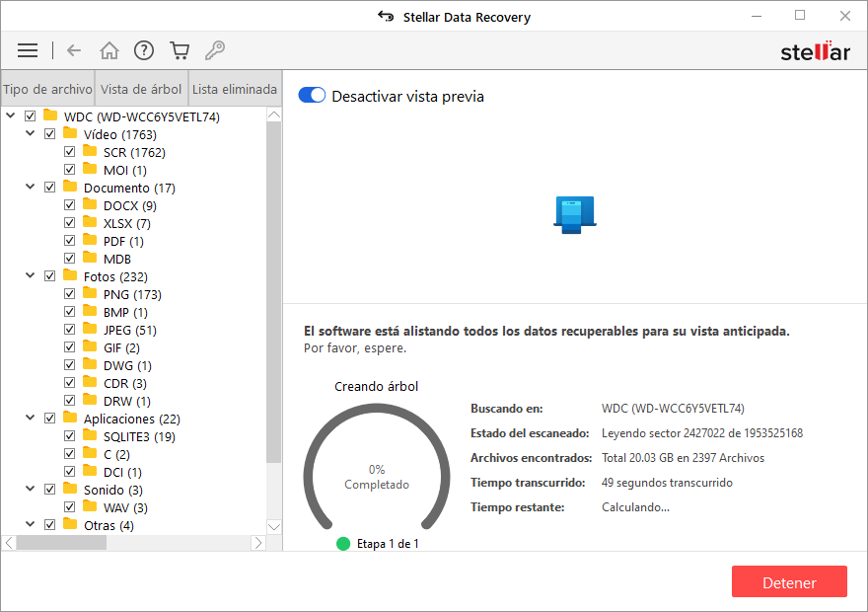Collapse the Fotos category
868x612 pixels.
click(x=31, y=275)
